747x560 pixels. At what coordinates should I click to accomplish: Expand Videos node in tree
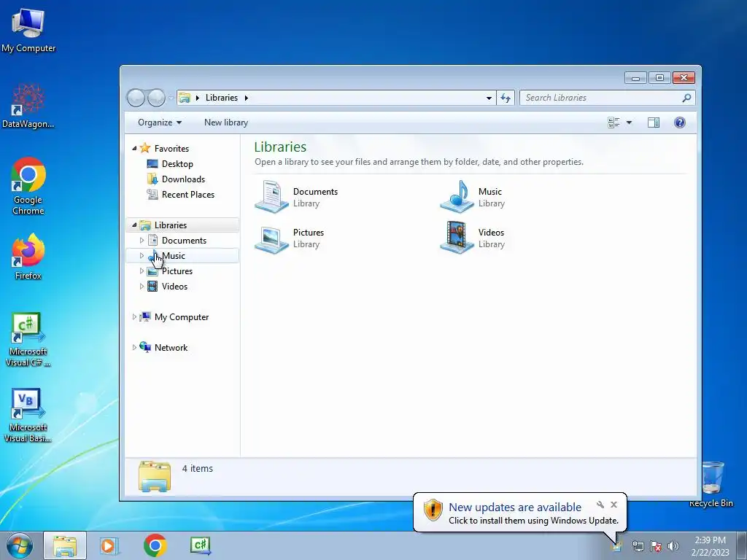142,286
